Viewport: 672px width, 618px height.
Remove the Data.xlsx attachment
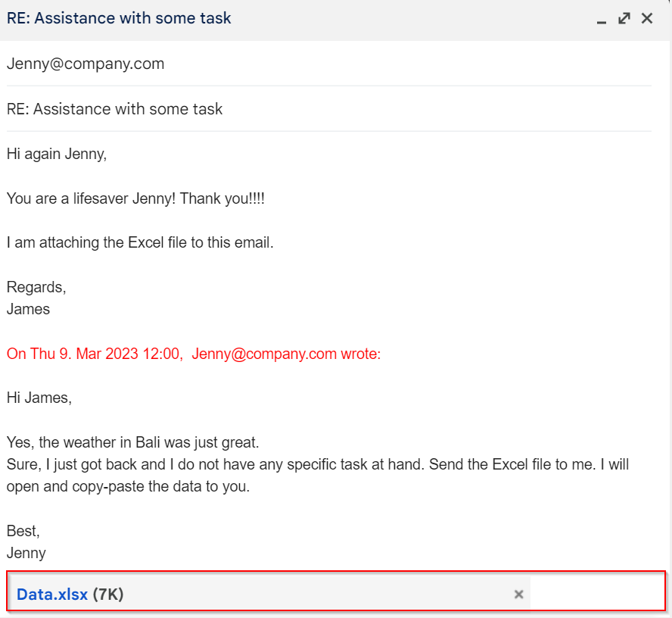(x=519, y=595)
